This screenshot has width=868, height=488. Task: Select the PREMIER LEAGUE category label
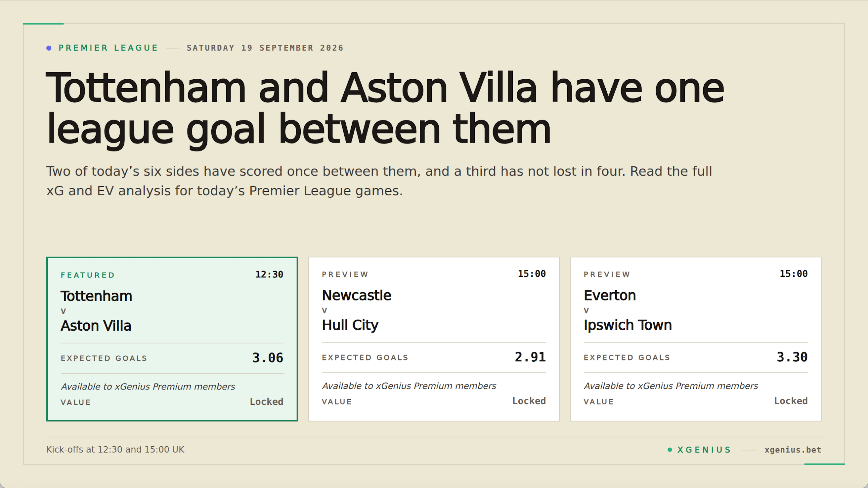pos(108,48)
